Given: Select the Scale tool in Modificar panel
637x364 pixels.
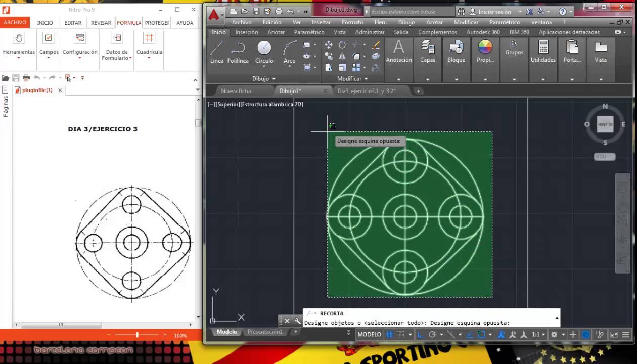Looking at the screenshot, I should [x=342, y=67].
